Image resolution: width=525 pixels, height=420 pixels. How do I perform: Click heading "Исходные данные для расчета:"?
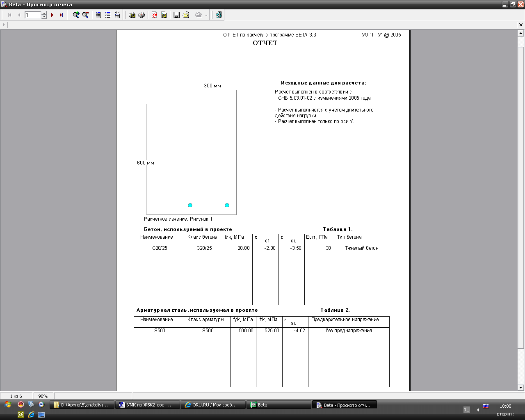click(324, 83)
